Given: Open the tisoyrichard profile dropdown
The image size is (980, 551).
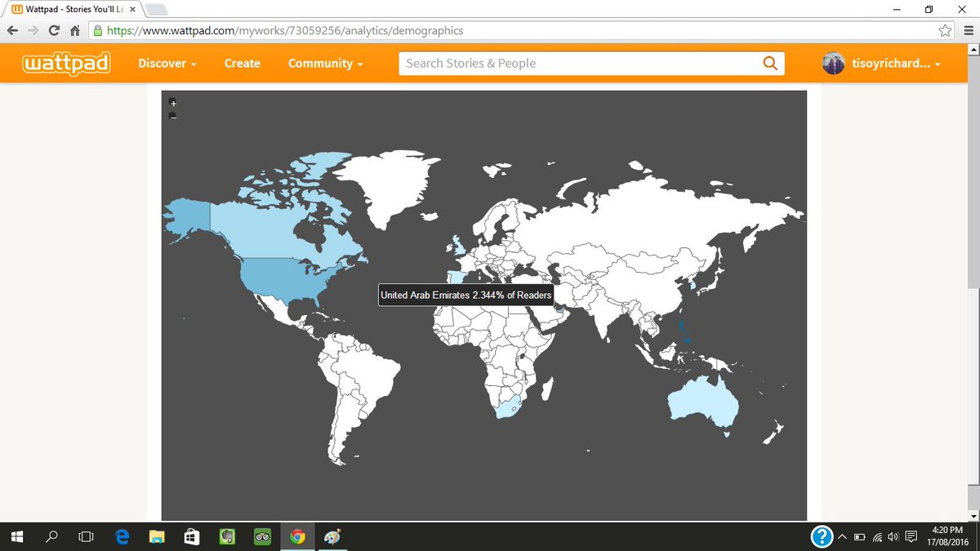Looking at the screenshot, I should 882,63.
